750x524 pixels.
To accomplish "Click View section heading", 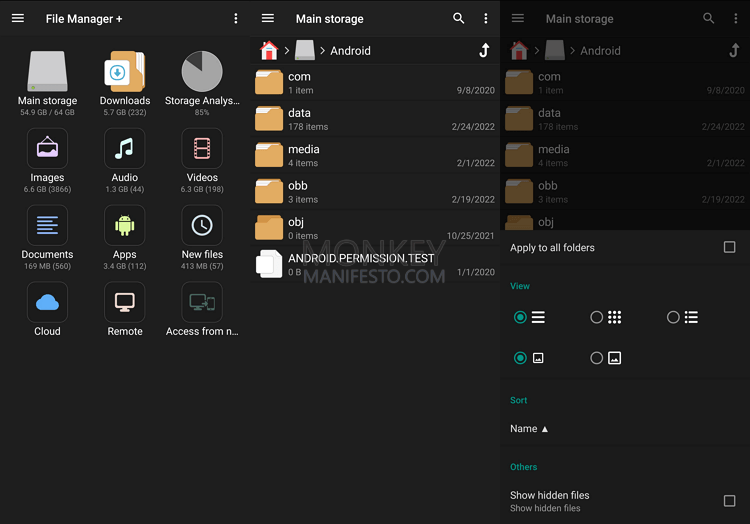I will (x=520, y=286).
